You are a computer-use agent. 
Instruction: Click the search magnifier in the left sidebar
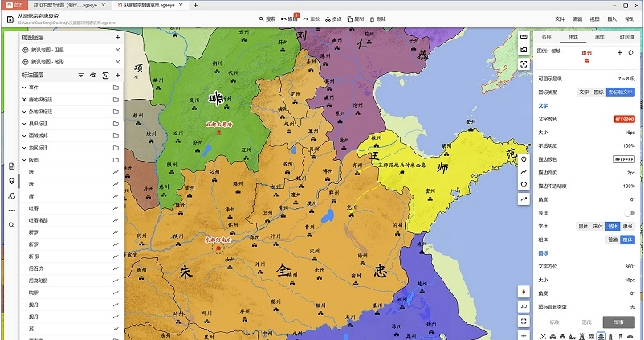[x=11, y=225]
